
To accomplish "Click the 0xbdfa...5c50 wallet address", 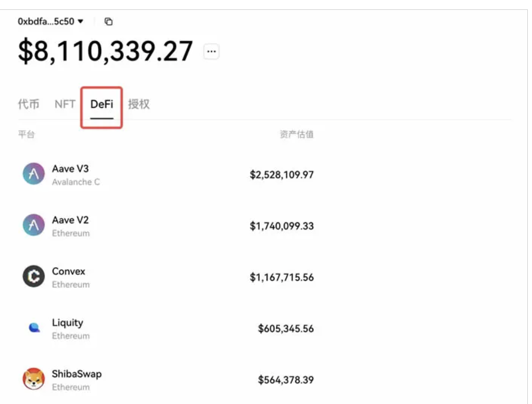I will point(46,21).
